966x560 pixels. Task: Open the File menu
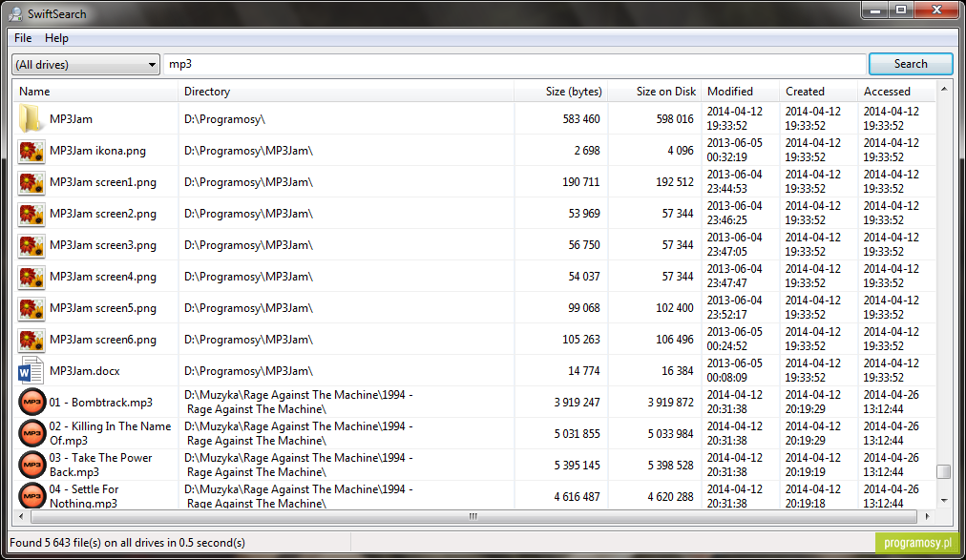pos(23,38)
